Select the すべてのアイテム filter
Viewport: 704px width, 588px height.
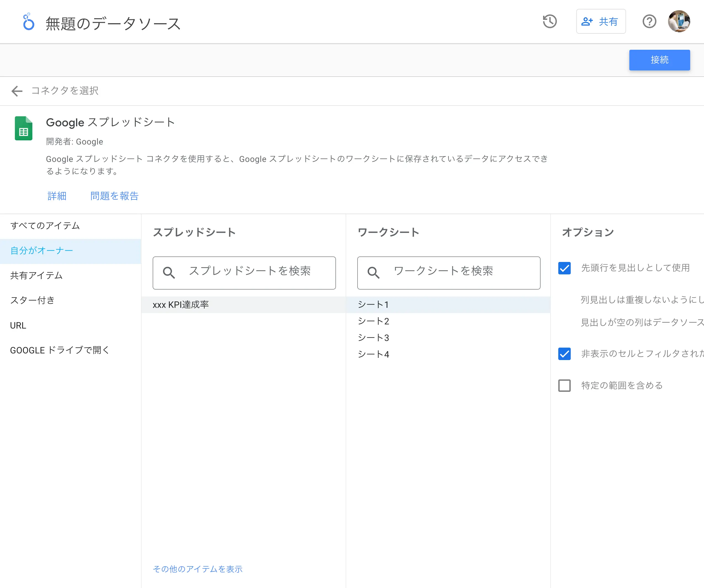click(71, 226)
